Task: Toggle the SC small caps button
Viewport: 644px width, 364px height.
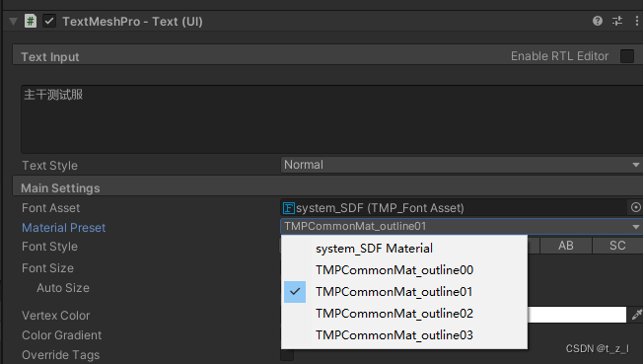Action: tap(617, 246)
